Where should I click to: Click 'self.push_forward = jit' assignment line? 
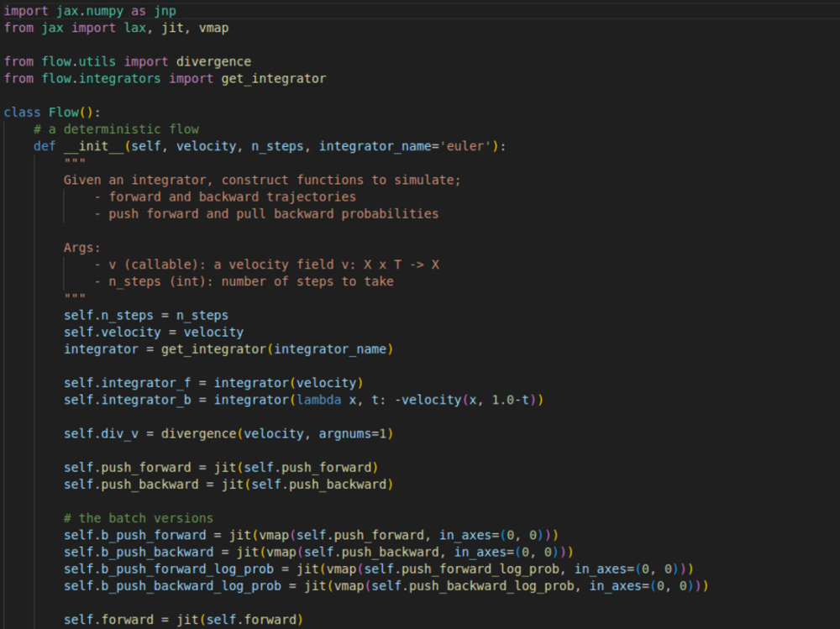[x=221, y=467]
